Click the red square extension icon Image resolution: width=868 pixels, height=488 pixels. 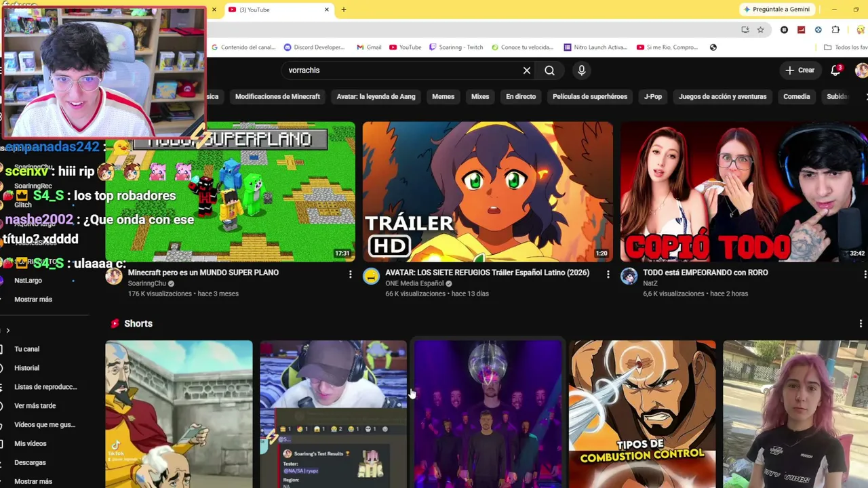801,30
